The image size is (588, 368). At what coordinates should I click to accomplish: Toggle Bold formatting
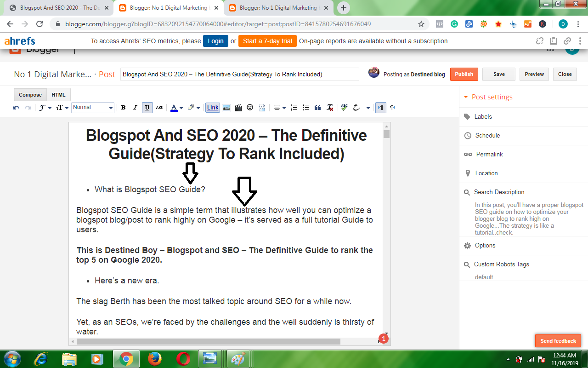pyautogui.click(x=123, y=108)
